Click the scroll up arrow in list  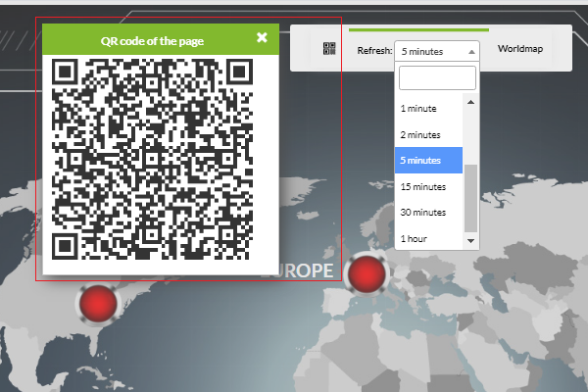(471, 102)
